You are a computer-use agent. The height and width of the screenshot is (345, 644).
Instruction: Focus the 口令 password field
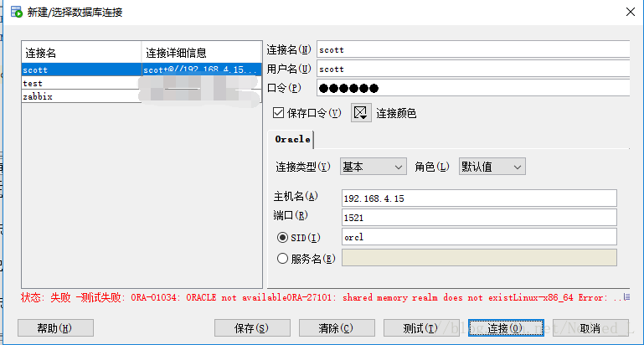[x=473, y=88]
